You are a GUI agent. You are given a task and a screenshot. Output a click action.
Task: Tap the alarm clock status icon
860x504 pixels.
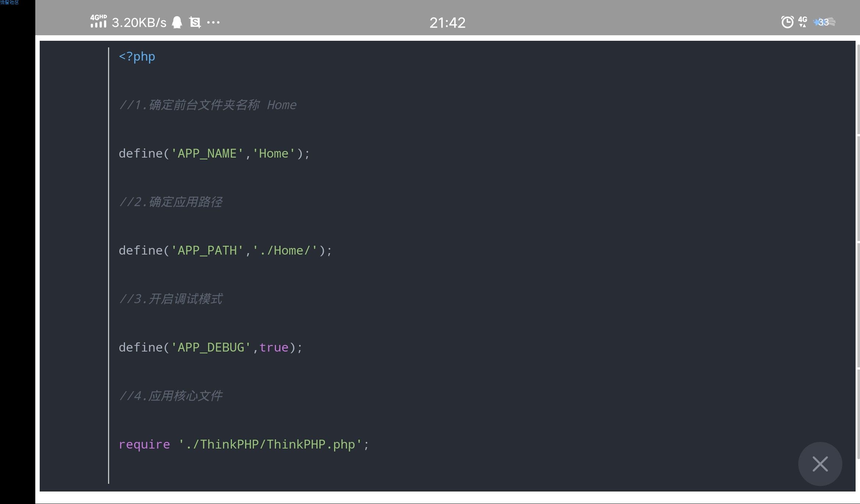[x=787, y=22]
